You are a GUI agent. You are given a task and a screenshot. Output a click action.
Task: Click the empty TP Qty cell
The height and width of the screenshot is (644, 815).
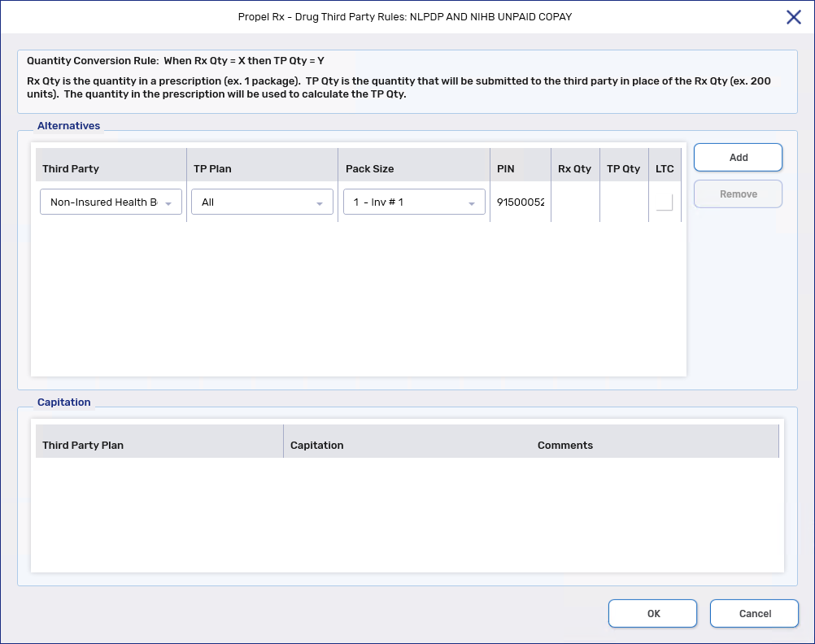[x=624, y=202]
